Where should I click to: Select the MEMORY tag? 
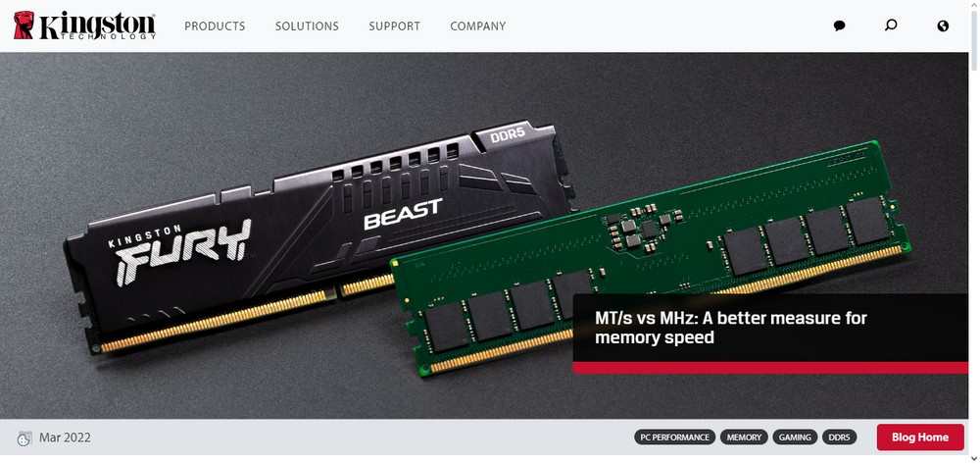pyautogui.click(x=744, y=438)
